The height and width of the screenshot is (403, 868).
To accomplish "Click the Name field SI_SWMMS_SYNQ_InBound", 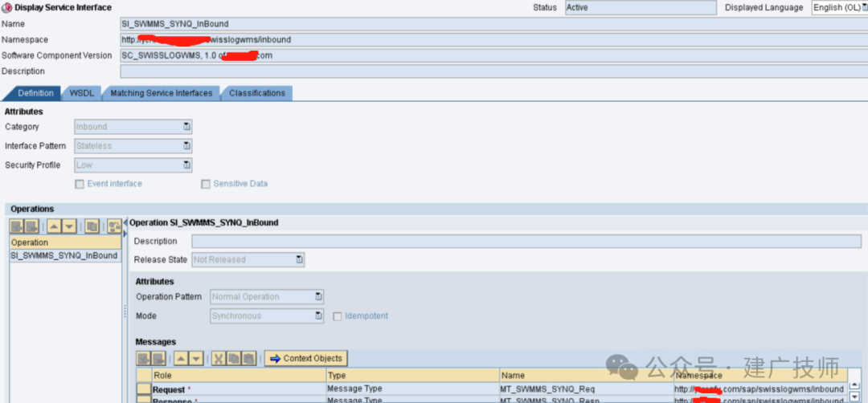I will coord(493,24).
